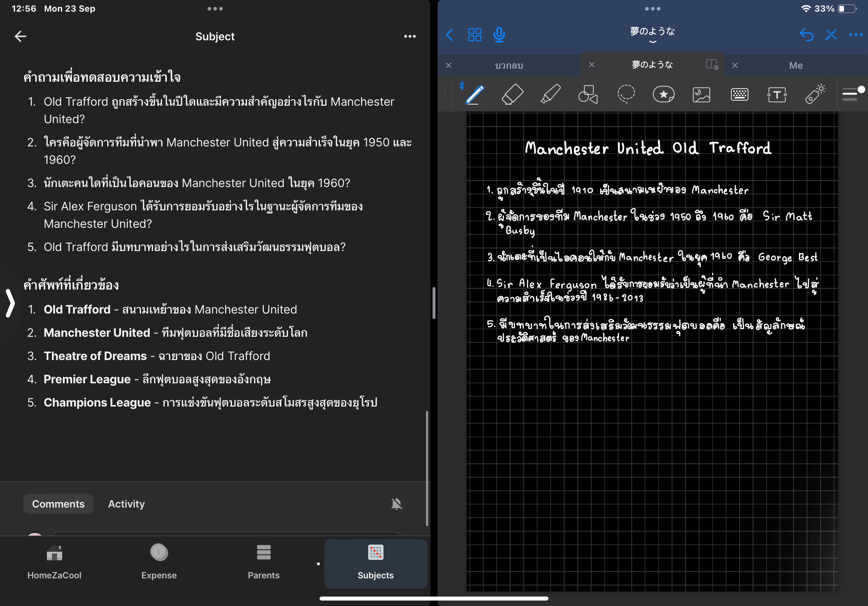Switch to the บวกลบ document tab
Screen dimensions: 868x606
point(509,65)
